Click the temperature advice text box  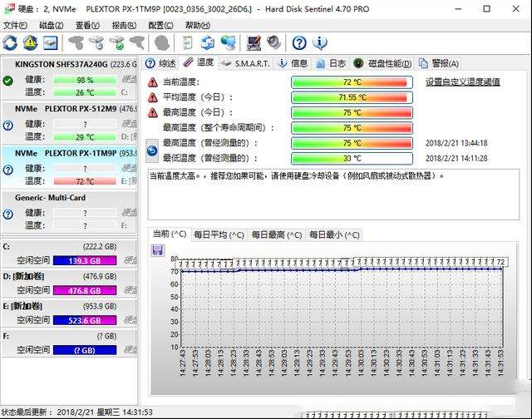tap(333, 195)
